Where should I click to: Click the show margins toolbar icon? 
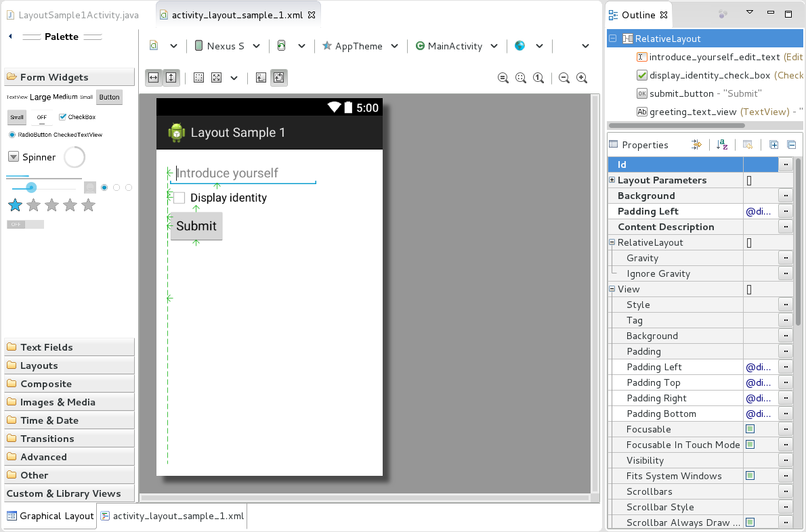pos(199,78)
